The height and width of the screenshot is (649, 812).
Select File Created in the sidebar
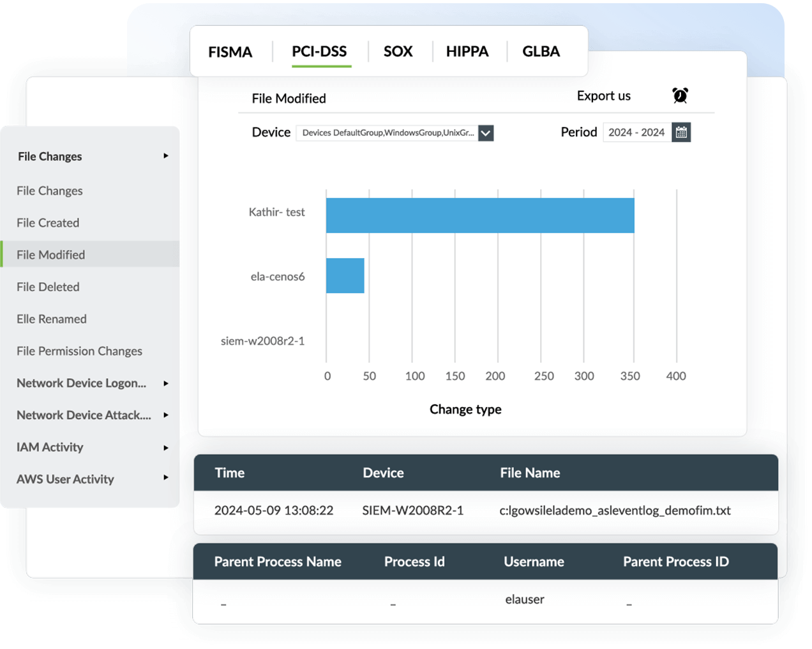tap(48, 222)
